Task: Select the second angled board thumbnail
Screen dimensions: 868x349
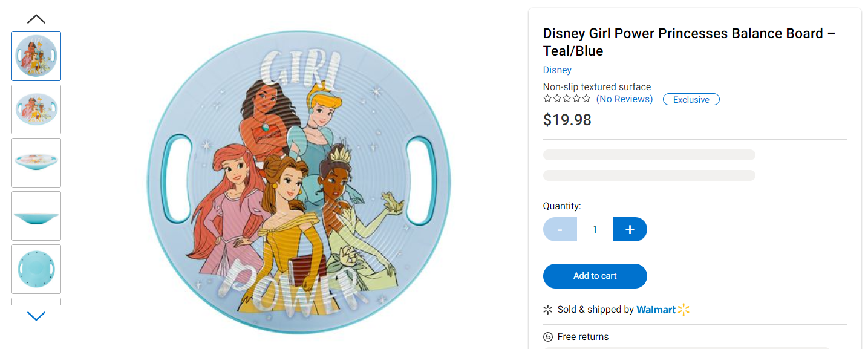Action: tap(36, 109)
